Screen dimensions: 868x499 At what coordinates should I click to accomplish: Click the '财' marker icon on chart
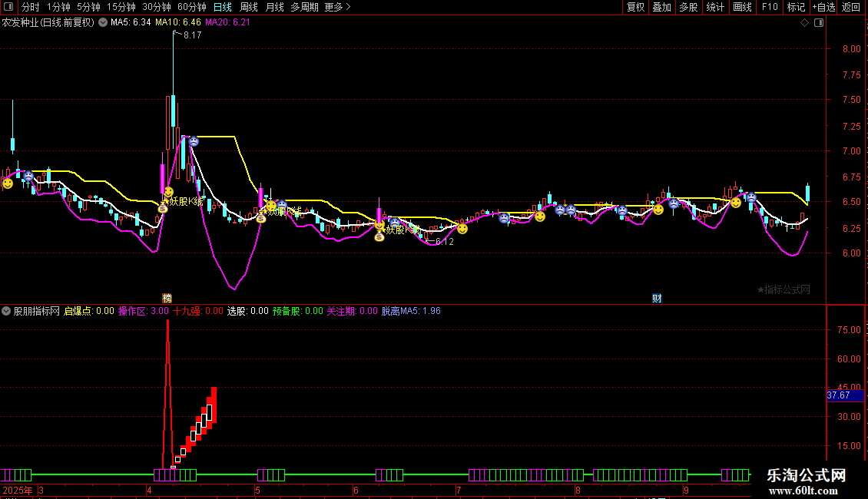(657, 298)
